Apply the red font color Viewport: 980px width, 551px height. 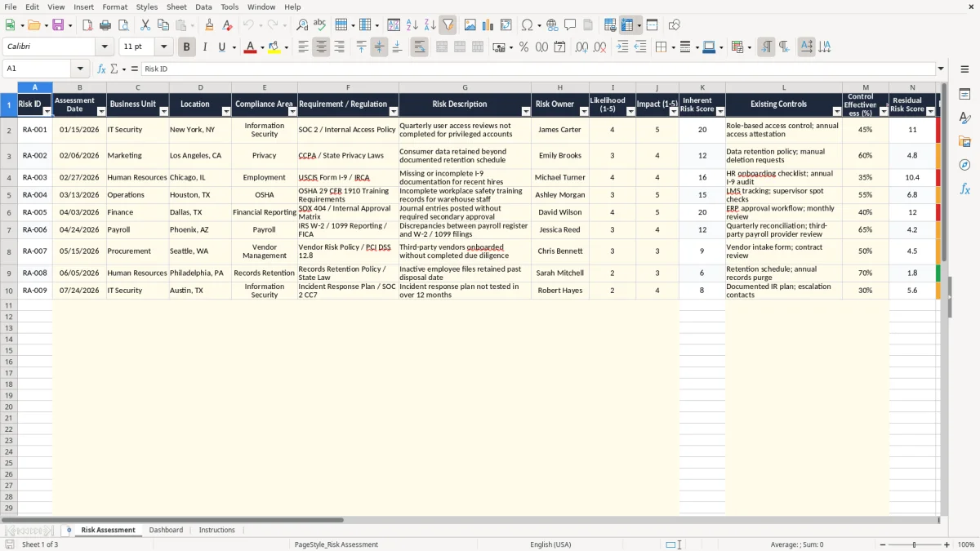pos(250,47)
